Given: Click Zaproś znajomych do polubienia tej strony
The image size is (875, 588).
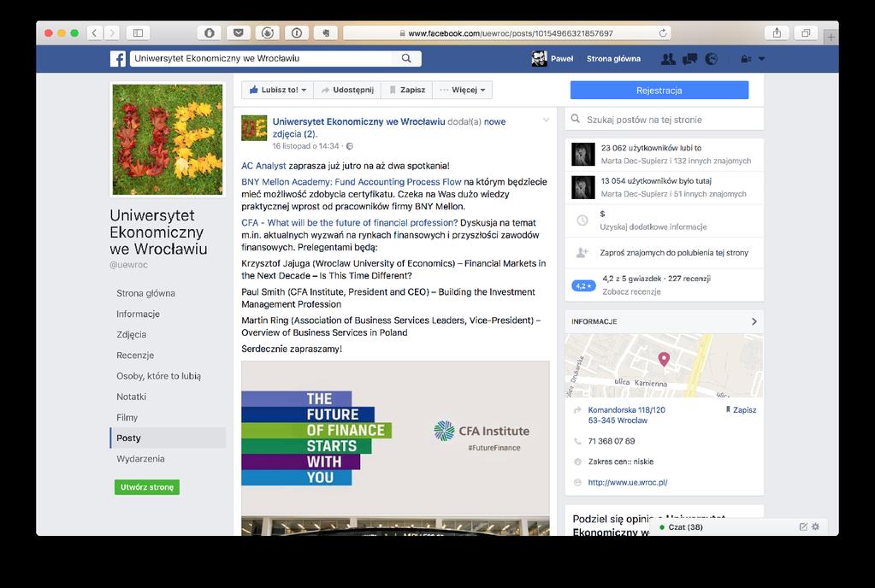Looking at the screenshot, I should click(673, 252).
